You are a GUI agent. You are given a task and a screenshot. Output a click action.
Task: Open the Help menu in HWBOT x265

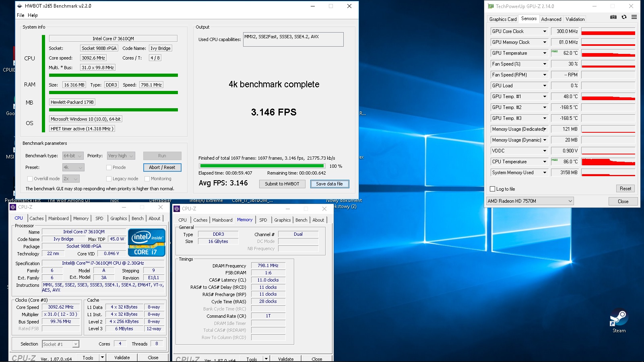pos(33,15)
